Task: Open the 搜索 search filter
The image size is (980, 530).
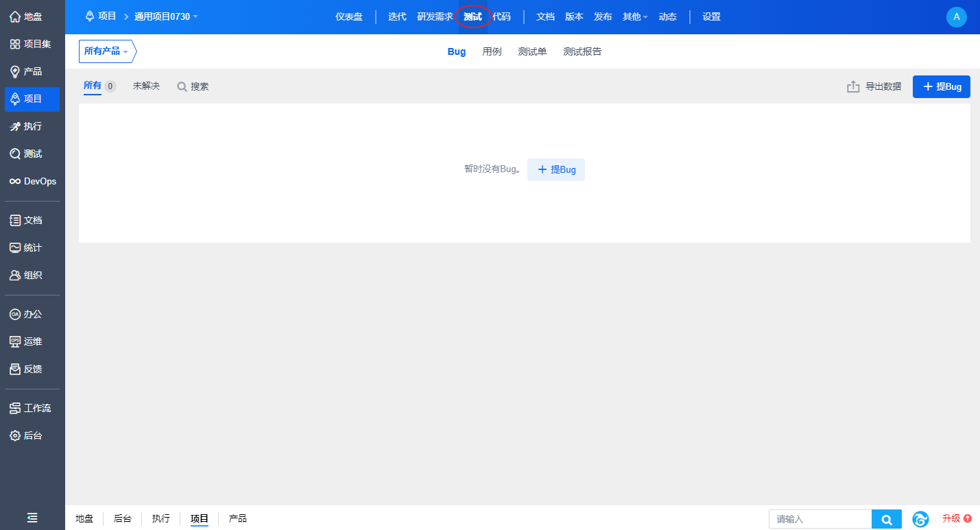Action: click(x=193, y=86)
